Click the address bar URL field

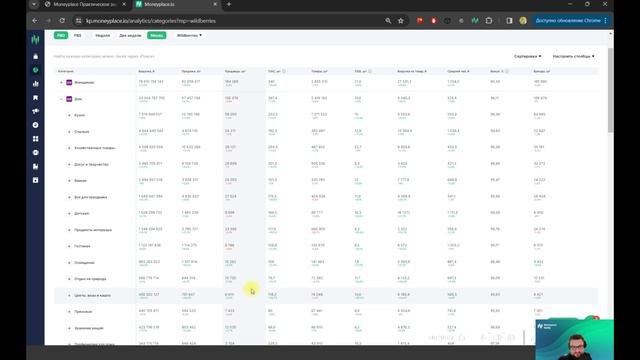229,20
